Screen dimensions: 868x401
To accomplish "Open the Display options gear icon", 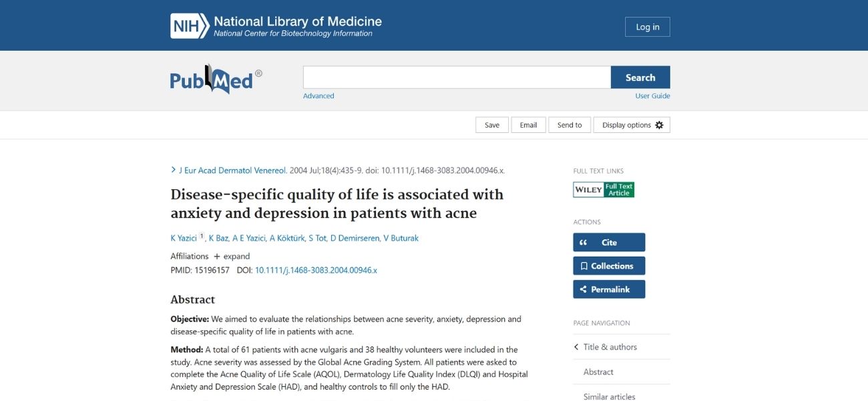I will 659,124.
